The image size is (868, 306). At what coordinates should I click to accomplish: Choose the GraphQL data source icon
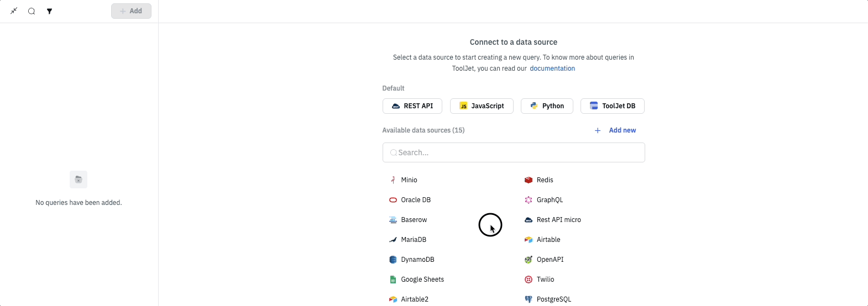click(529, 200)
